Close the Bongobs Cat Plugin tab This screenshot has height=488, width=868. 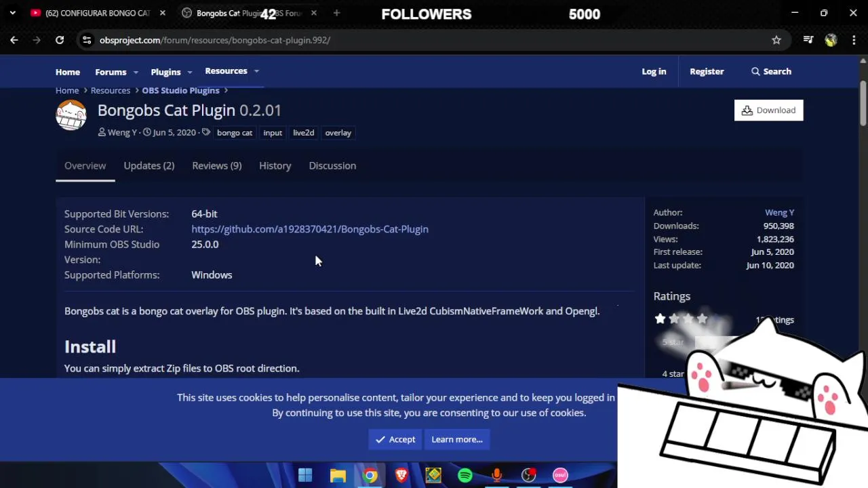coord(313,13)
